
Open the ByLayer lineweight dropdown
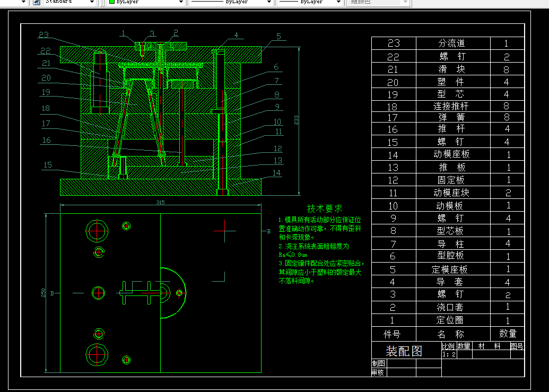[338, 2]
